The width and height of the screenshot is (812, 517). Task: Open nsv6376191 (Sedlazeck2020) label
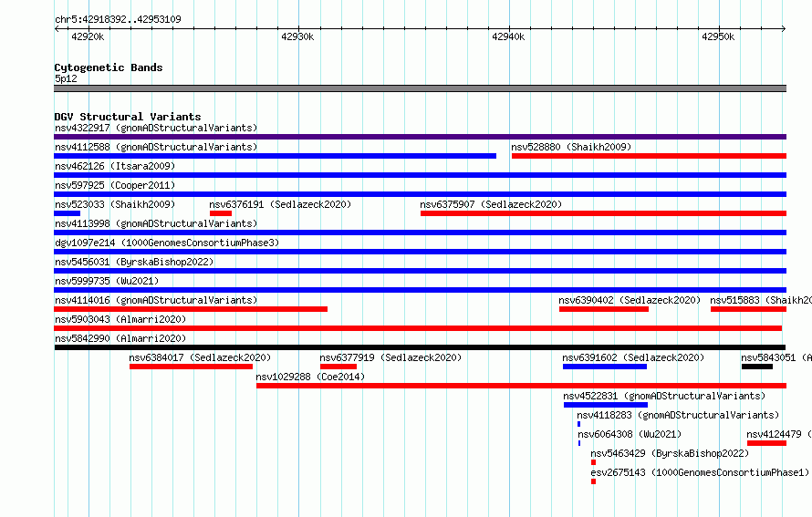(x=280, y=204)
